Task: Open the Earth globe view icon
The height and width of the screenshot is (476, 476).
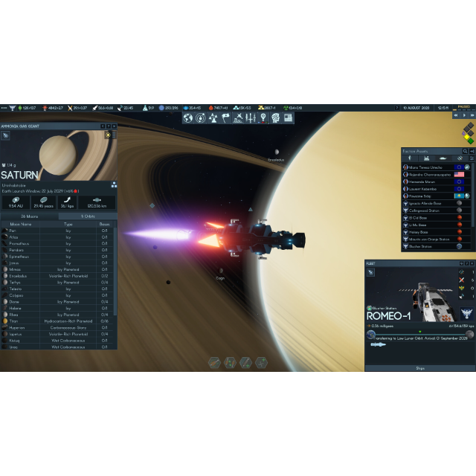Action: point(188,118)
